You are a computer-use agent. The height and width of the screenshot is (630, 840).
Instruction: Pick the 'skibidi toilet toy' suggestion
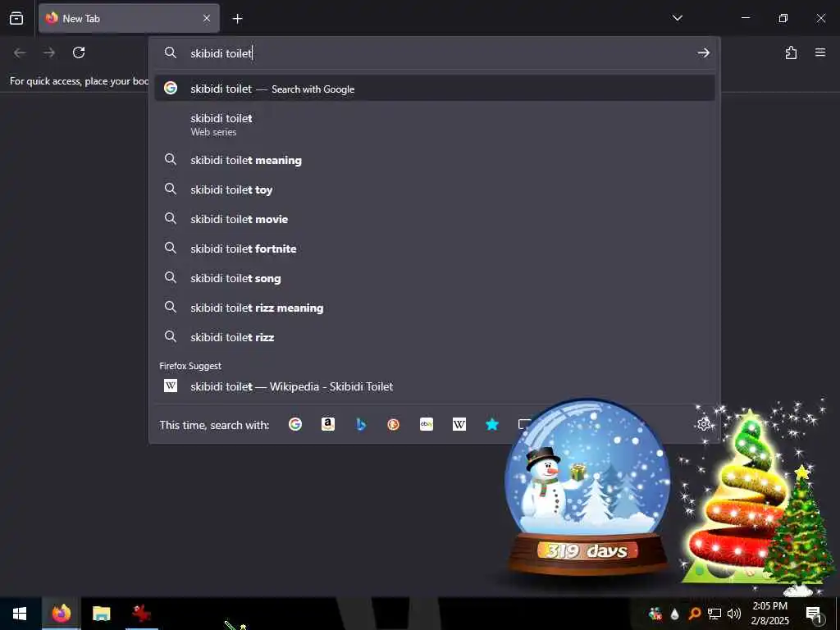point(435,189)
